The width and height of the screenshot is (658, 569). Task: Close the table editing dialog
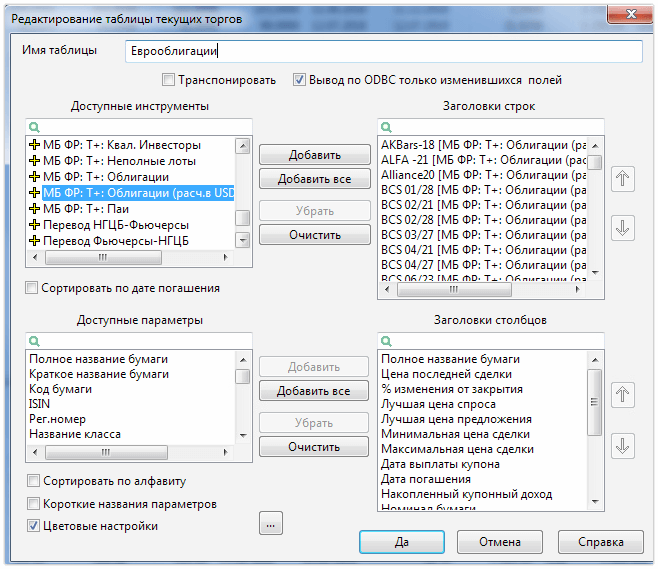626,12
